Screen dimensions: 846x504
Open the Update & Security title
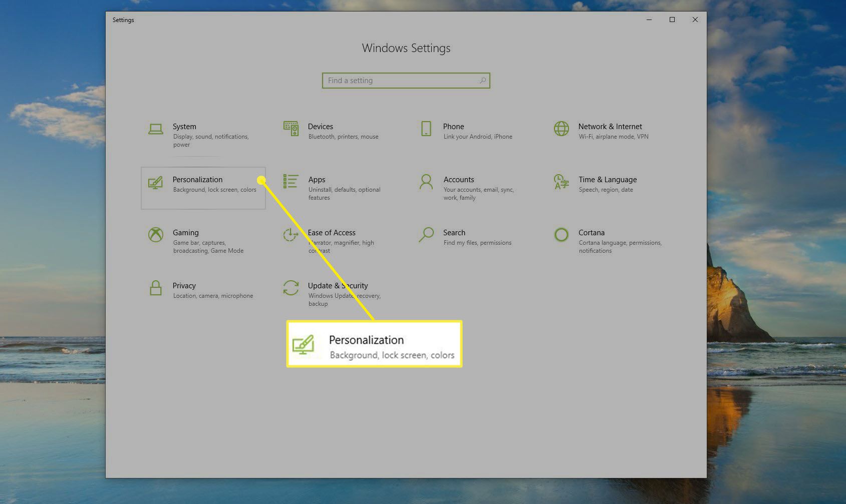[x=338, y=286]
